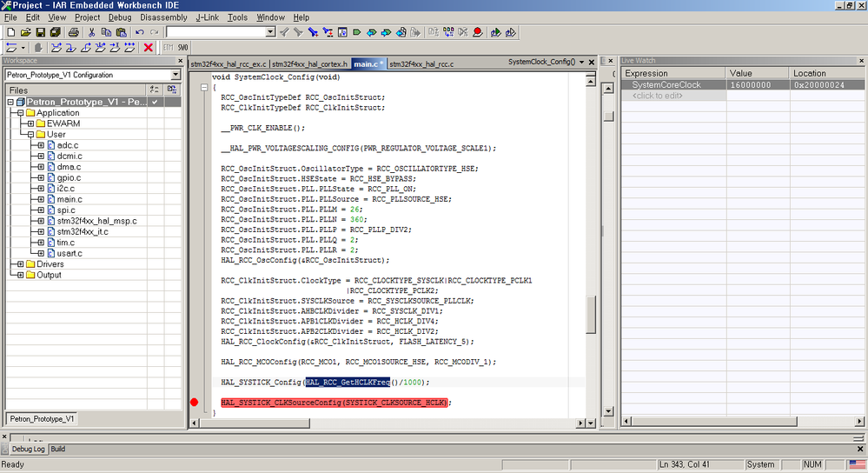
Task: Click the Location column header
Action: (x=826, y=73)
